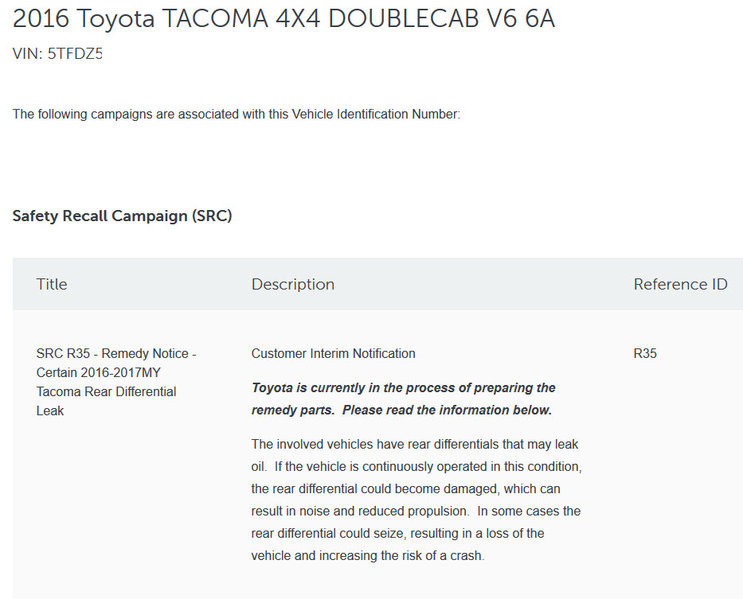Click 'oil. If the vehicle is continuously operated' line
743x599 pixels.
point(416,467)
